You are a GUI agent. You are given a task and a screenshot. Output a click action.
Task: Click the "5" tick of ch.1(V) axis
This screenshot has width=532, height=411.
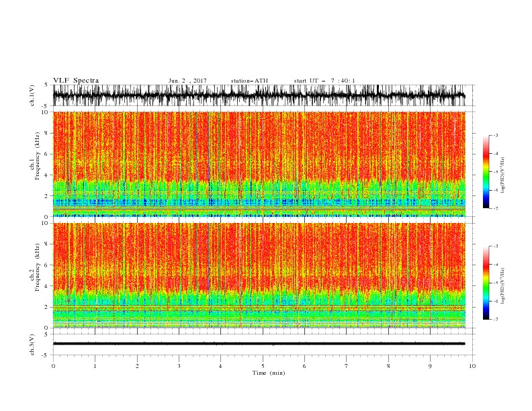coord(47,85)
